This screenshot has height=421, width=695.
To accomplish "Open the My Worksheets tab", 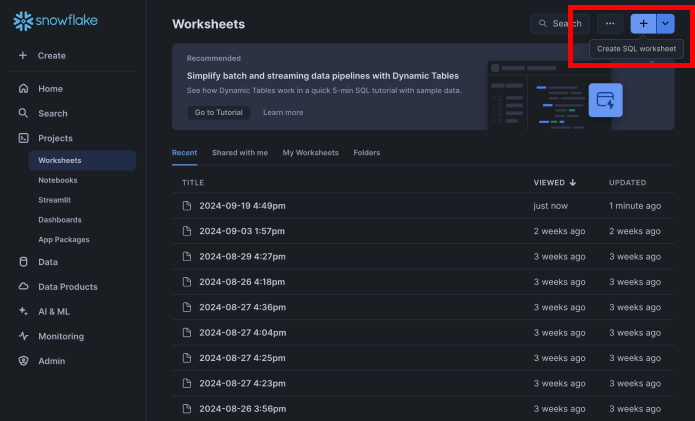I will click(310, 152).
